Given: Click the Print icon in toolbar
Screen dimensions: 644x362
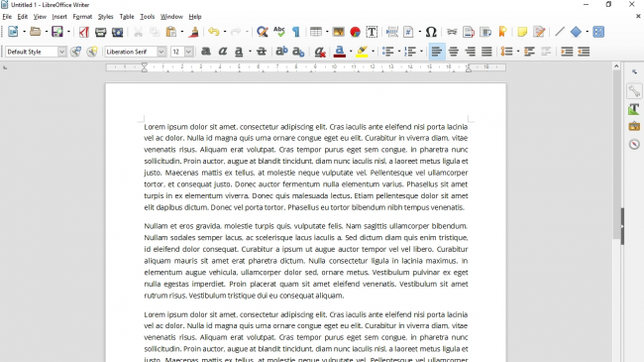Looking at the screenshot, I should pyautogui.click(x=101, y=32).
